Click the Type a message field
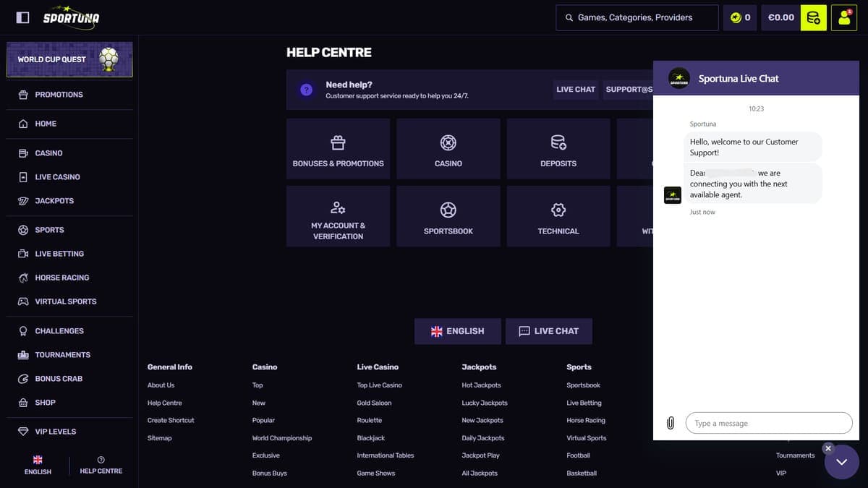Image resolution: width=868 pixels, height=488 pixels. [x=769, y=423]
